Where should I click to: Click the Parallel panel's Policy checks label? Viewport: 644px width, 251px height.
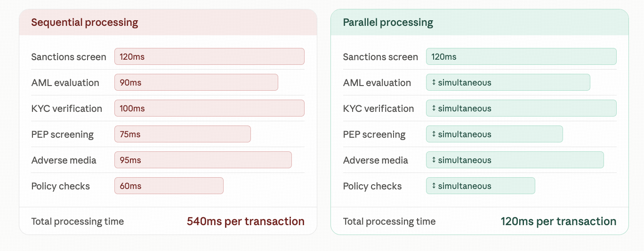click(372, 186)
